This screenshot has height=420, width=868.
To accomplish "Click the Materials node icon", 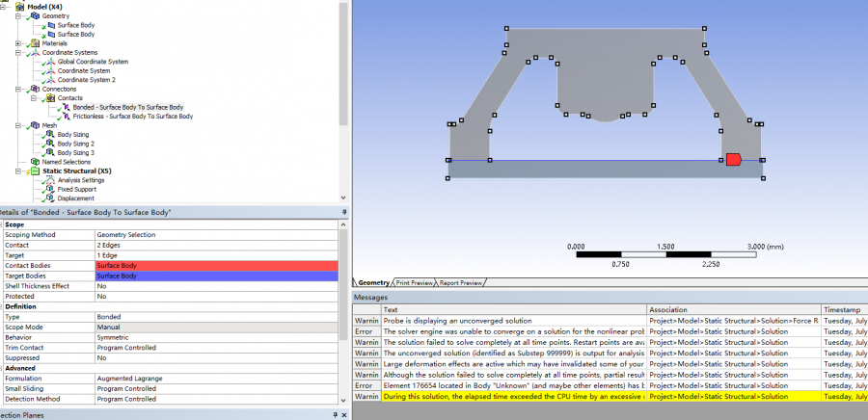I will (36, 43).
